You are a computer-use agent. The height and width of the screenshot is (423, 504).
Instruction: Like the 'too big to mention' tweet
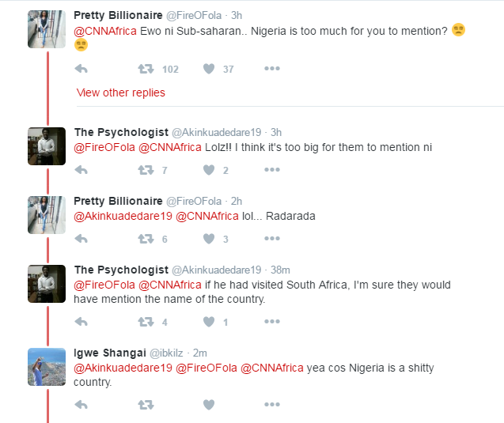pos(209,170)
